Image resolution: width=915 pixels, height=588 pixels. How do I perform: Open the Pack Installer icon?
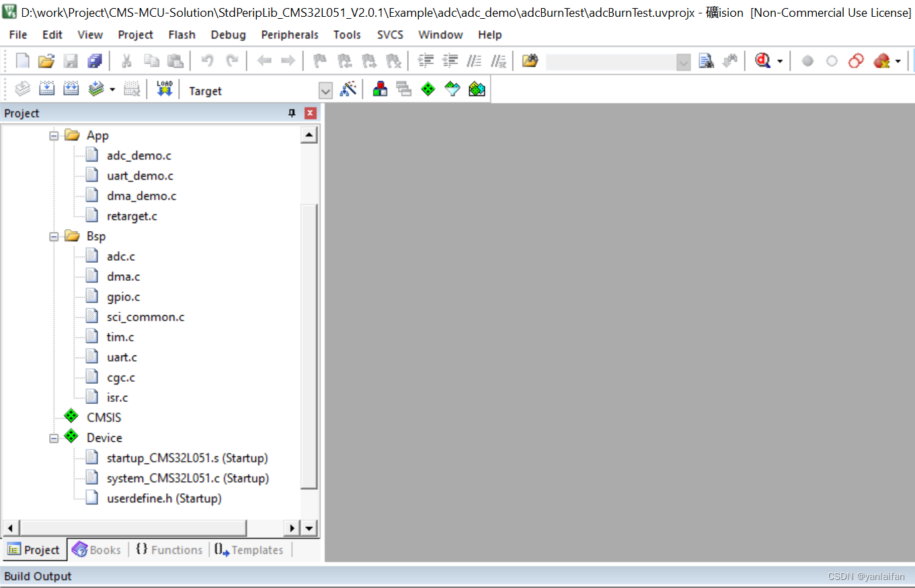tap(477, 89)
